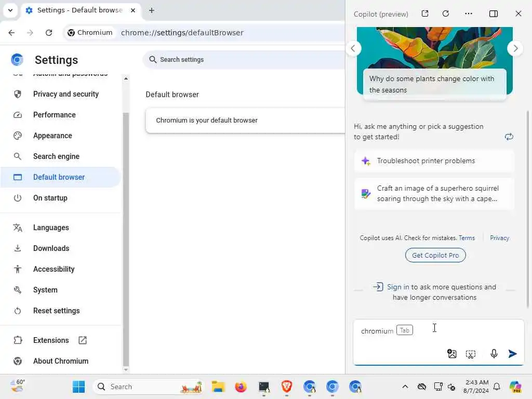Viewport: 532px width, 399px height.
Task: Click the Copilot chat input box
Action: pyautogui.click(x=438, y=342)
